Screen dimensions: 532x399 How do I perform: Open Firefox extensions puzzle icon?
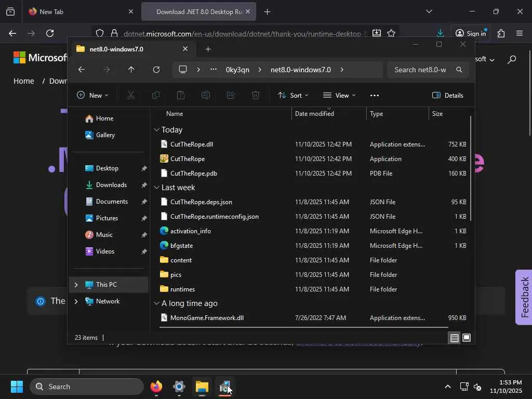click(x=501, y=33)
